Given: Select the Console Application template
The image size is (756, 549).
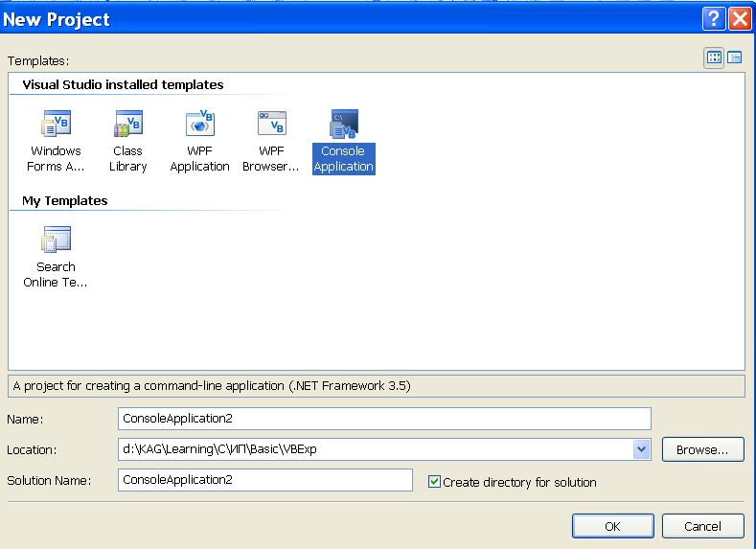Looking at the screenshot, I should pyautogui.click(x=343, y=141).
